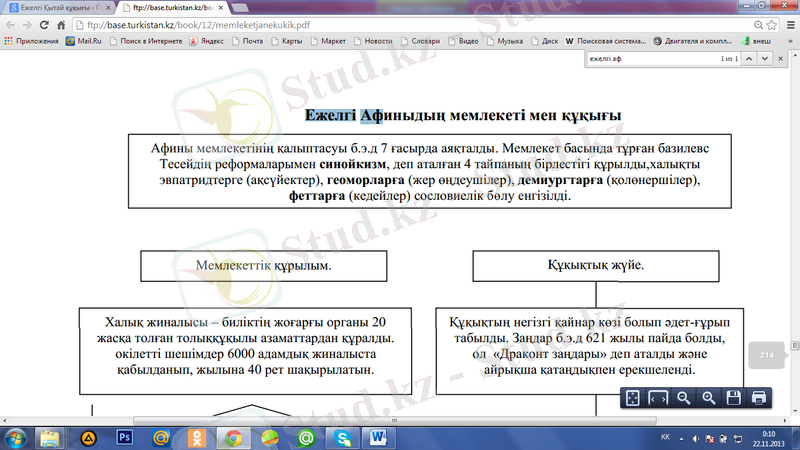Change the KK input language indicator
800x450 pixels.
point(665,437)
